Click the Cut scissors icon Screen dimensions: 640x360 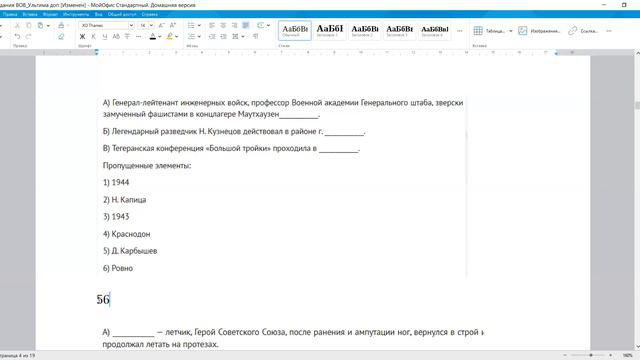(17, 25)
